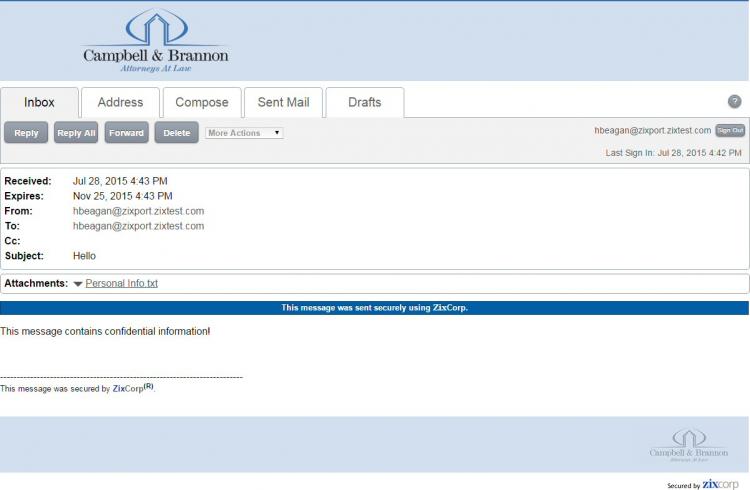Delete the current message
750x490 pixels.
(x=176, y=133)
